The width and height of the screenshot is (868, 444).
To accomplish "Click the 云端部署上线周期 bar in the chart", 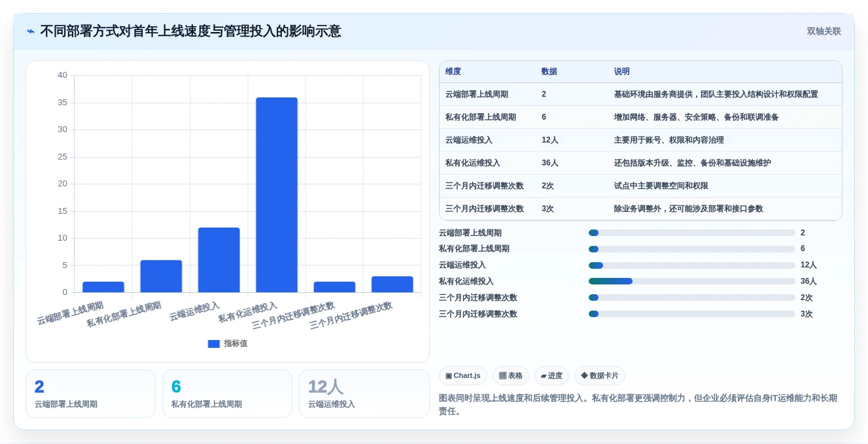I will tap(103, 287).
